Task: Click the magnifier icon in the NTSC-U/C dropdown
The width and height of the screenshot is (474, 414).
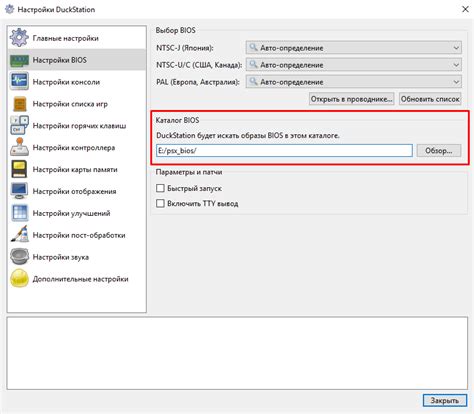Action: coord(254,64)
